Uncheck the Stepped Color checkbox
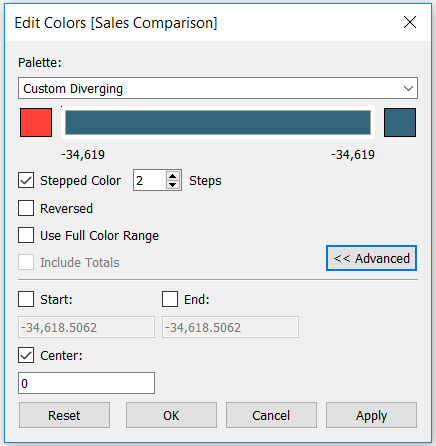This screenshot has height=446, width=436. (26, 180)
